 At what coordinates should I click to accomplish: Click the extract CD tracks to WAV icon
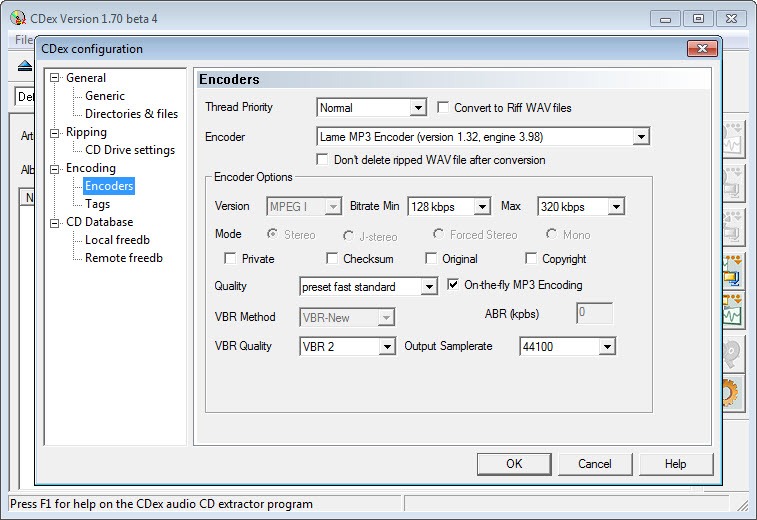(733, 139)
